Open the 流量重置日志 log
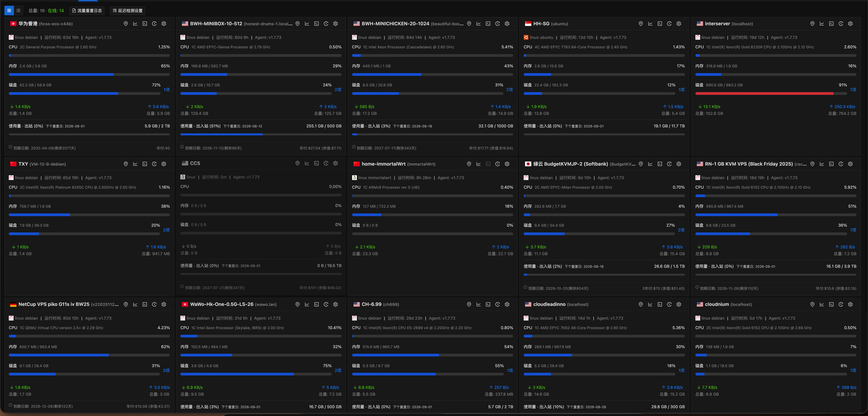 point(87,11)
